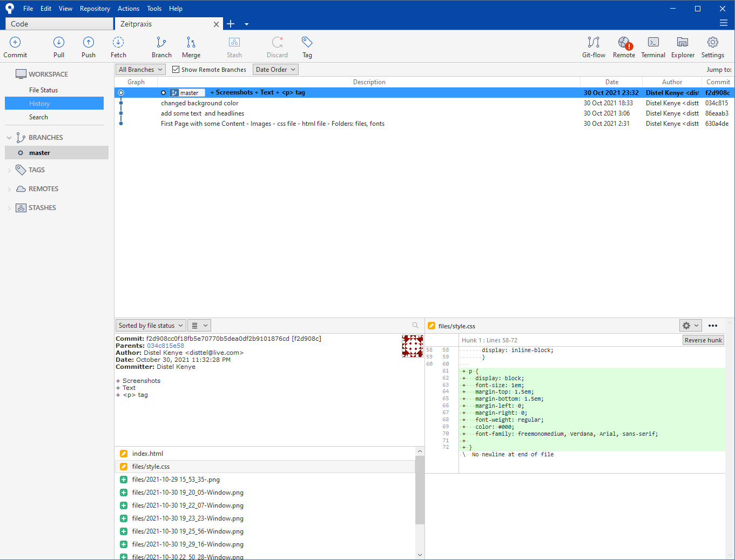Expand the TAGS section in sidebar
The width and height of the screenshot is (735, 560).
(x=9, y=170)
